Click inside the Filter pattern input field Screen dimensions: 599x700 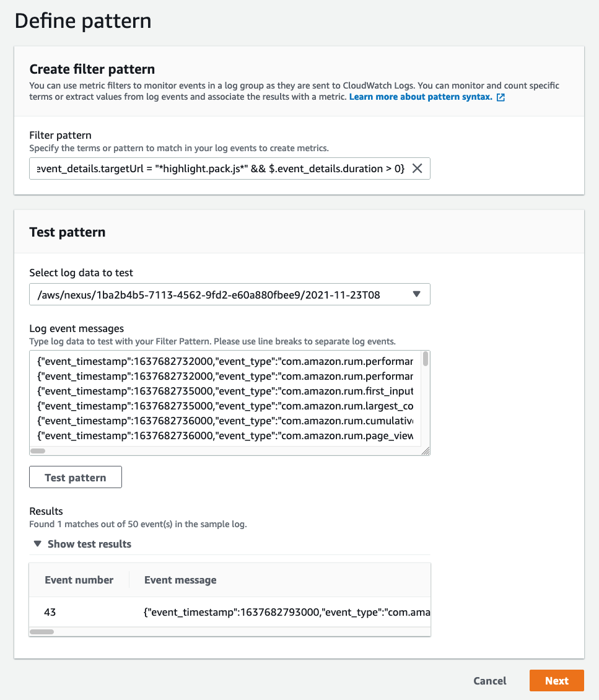click(217, 168)
